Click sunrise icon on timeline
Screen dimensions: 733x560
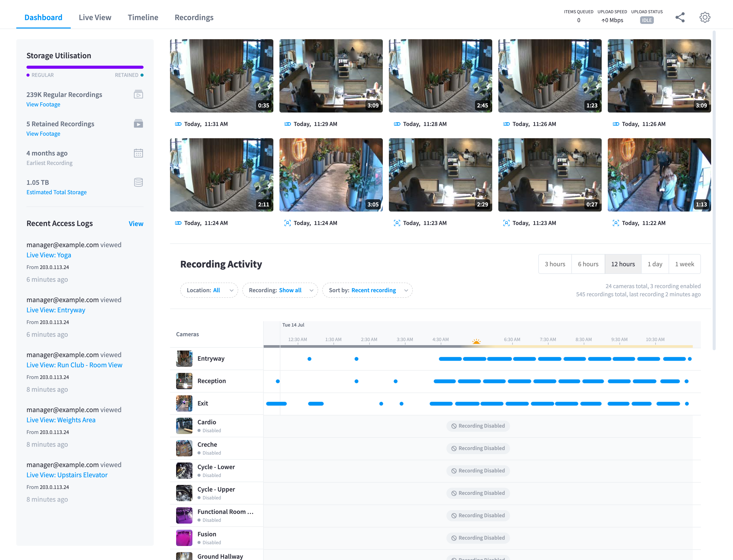[x=476, y=341]
